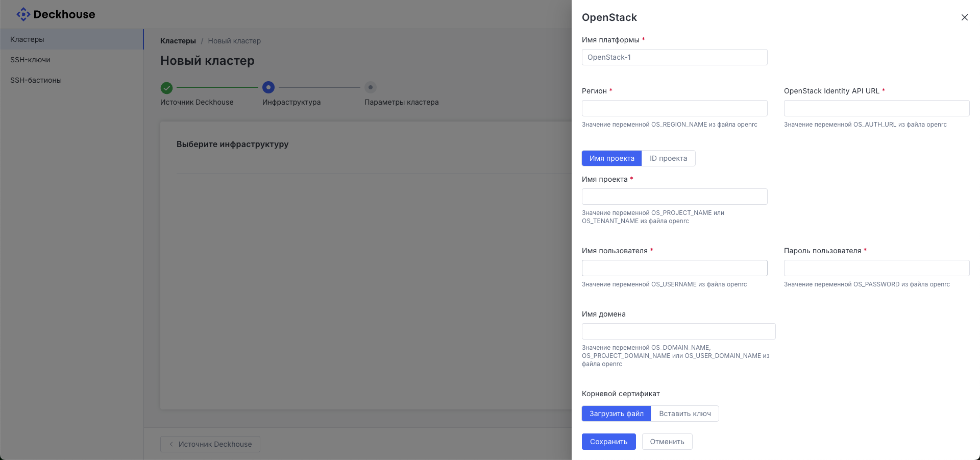Click the OS_USERNAME hint text
This screenshot has width=980, height=460.
click(x=664, y=284)
